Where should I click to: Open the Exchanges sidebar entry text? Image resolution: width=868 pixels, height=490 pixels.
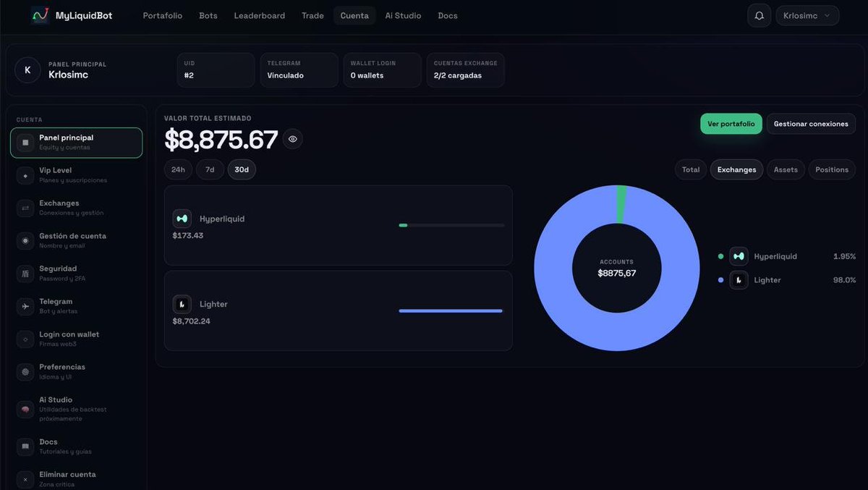[x=59, y=203]
